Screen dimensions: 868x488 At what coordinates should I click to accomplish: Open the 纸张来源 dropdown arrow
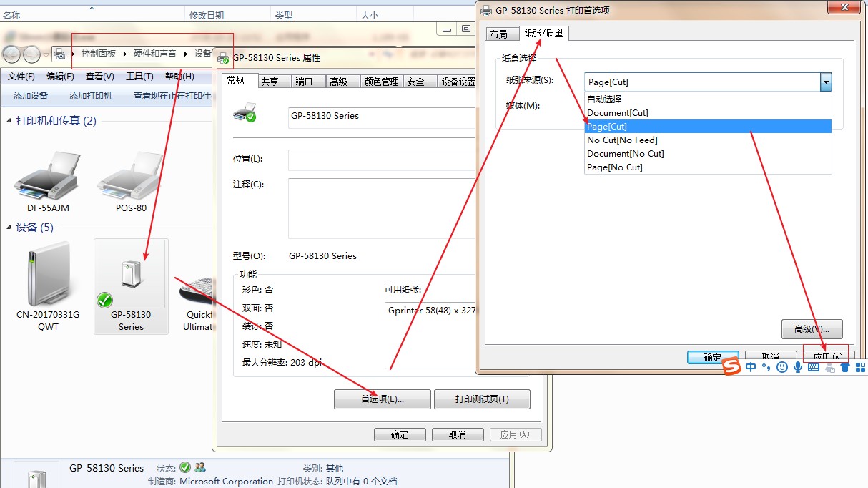coord(826,82)
